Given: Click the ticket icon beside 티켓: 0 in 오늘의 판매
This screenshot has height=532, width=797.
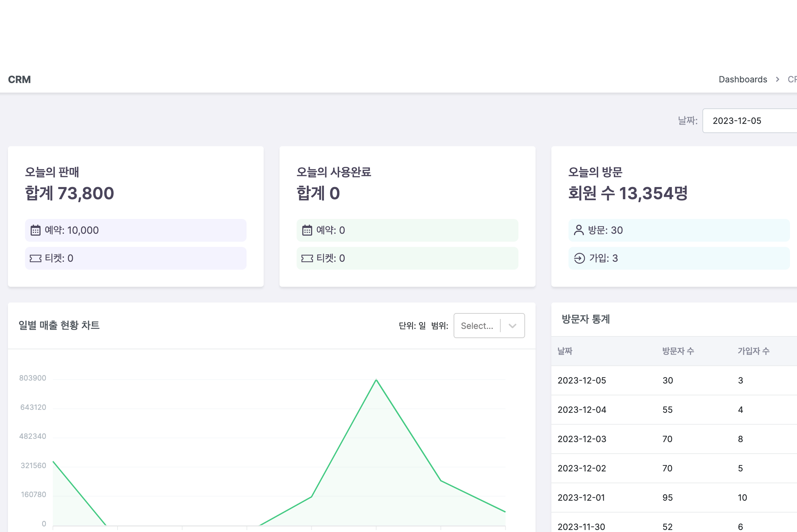Looking at the screenshot, I should coord(36,259).
